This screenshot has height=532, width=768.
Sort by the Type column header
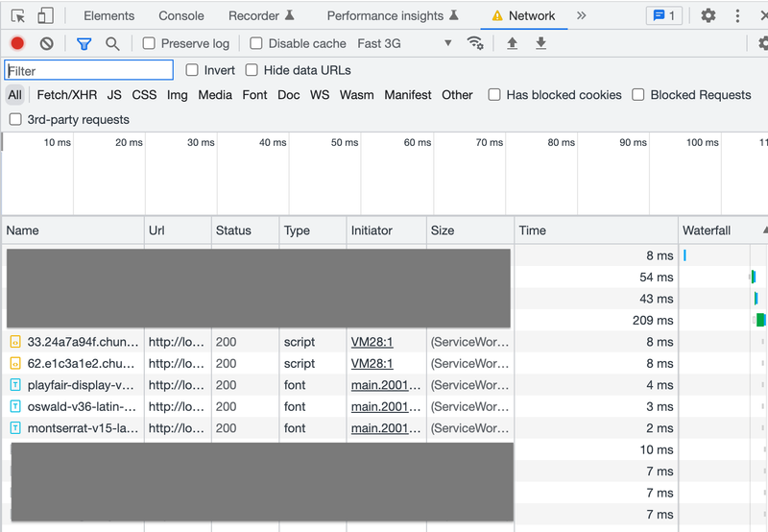313,230
